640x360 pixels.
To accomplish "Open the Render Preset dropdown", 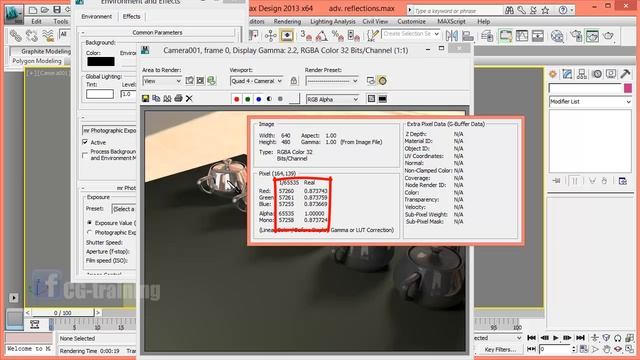I will pos(332,81).
